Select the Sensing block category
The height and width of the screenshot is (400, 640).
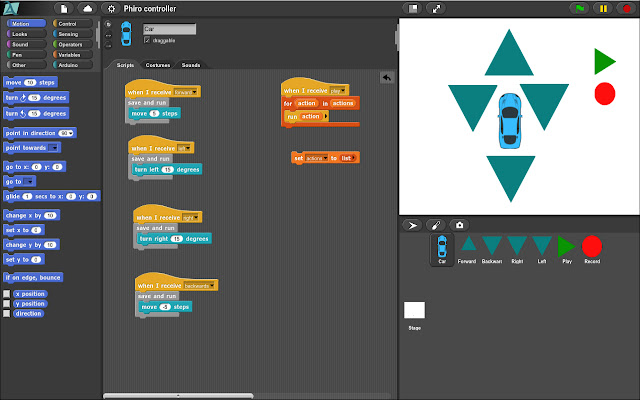coord(73,34)
